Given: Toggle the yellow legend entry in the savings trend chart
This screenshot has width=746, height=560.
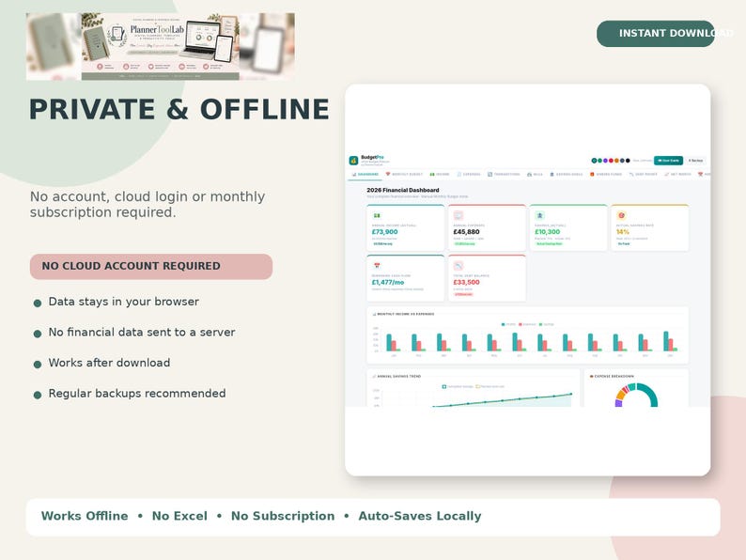Looking at the screenshot, I should point(490,386).
